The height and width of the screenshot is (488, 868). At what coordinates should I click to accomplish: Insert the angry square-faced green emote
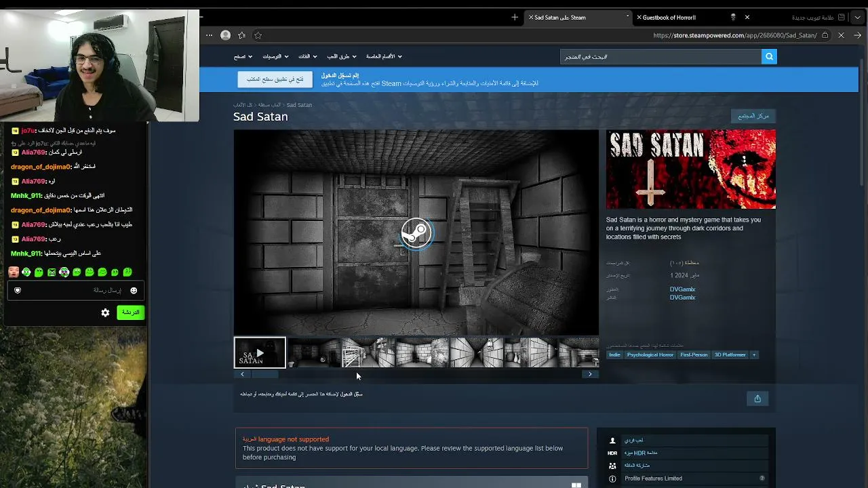pyautogui.click(x=52, y=272)
